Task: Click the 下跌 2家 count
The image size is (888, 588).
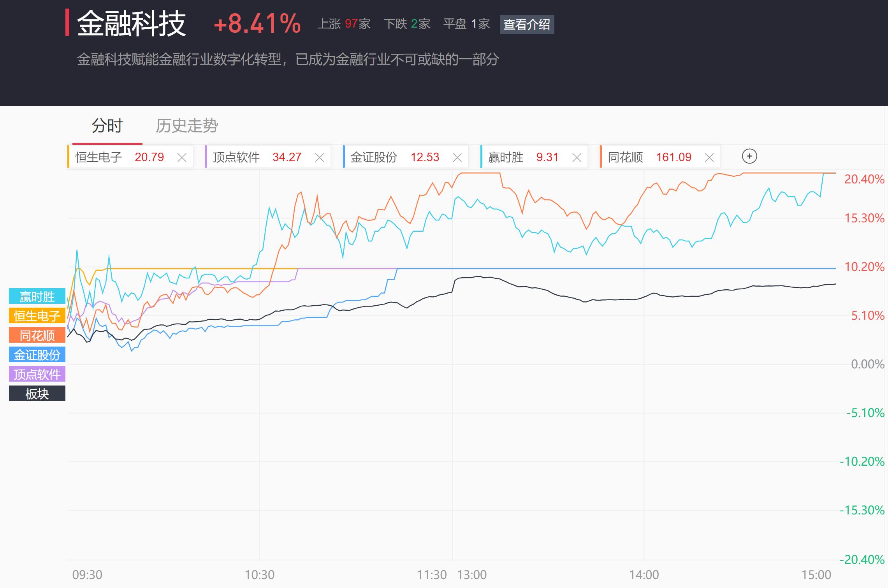Action: [x=407, y=24]
